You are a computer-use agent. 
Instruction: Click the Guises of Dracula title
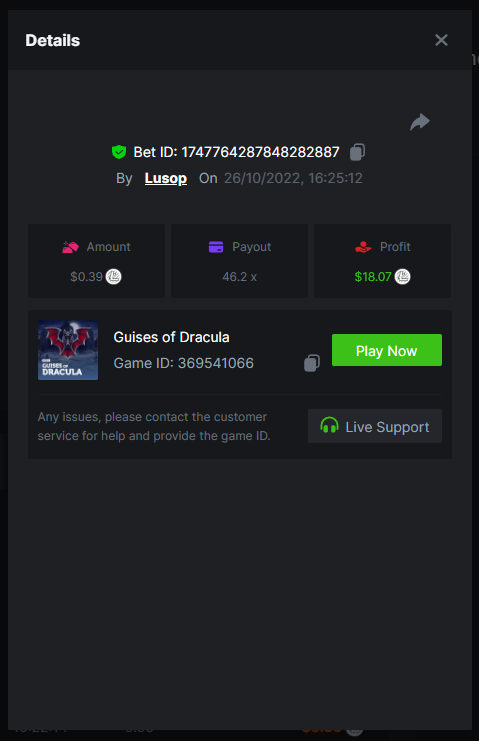coord(171,337)
